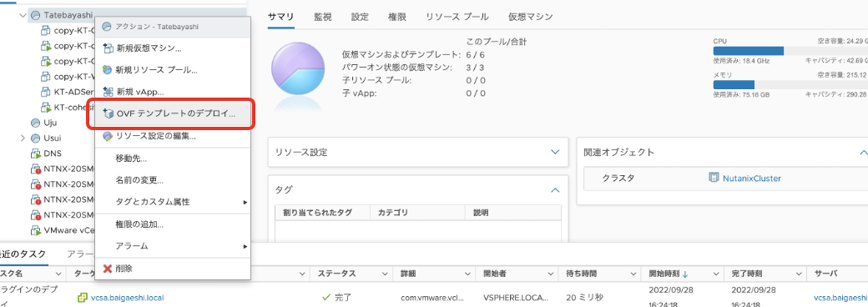Open the 待ち時間 column filter dropdown

pos(633,274)
